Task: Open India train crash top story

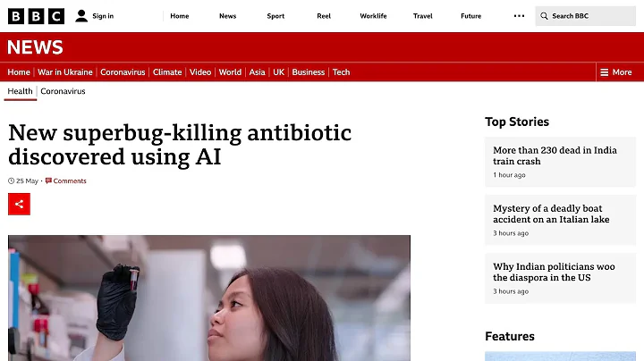Action: (555, 155)
